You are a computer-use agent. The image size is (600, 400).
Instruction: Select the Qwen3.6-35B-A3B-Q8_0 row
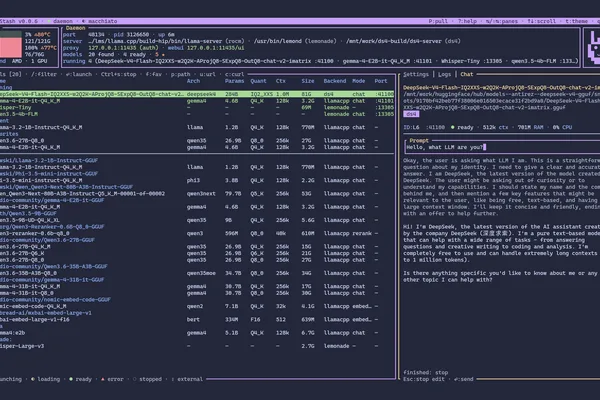click(x=197, y=273)
